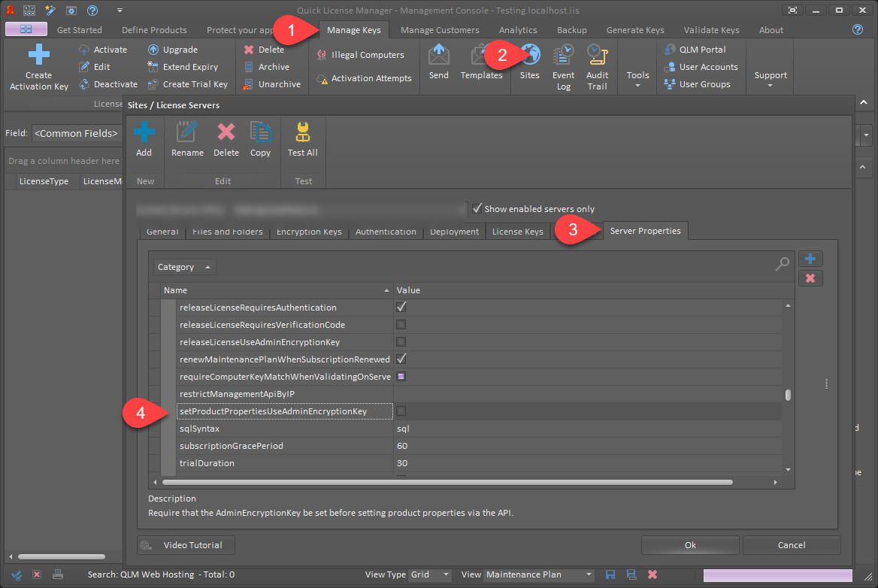
Task: Click the Delete key icon in the ribbon
Action: [249, 50]
